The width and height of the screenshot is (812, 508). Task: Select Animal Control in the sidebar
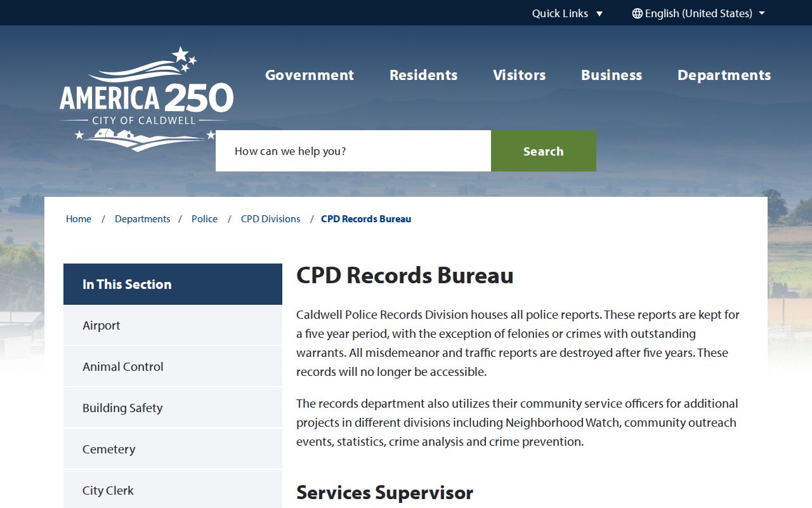pos(173,366)
